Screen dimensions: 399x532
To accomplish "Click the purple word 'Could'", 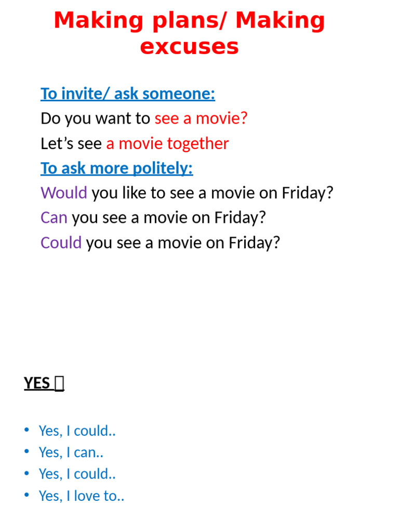I will click(61, 243).
